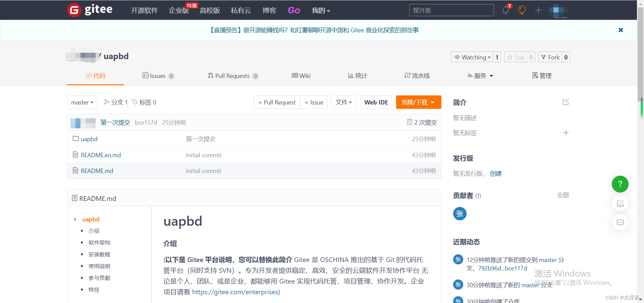Click the tag icon next to 标签 0

pos(135,102)
